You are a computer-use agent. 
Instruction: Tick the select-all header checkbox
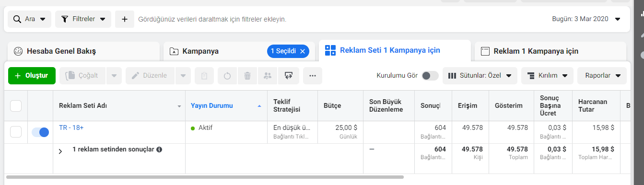pyautogui.click(x=16, y=106)
